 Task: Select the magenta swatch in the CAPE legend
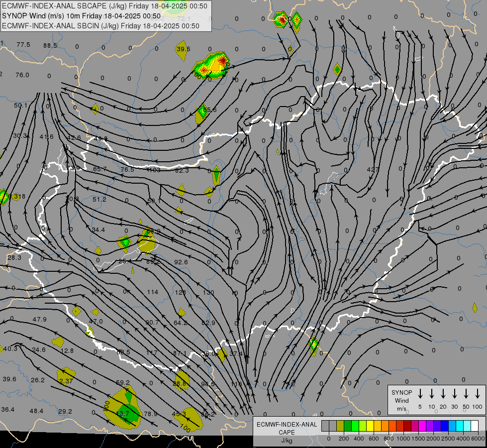pos(422,426)
